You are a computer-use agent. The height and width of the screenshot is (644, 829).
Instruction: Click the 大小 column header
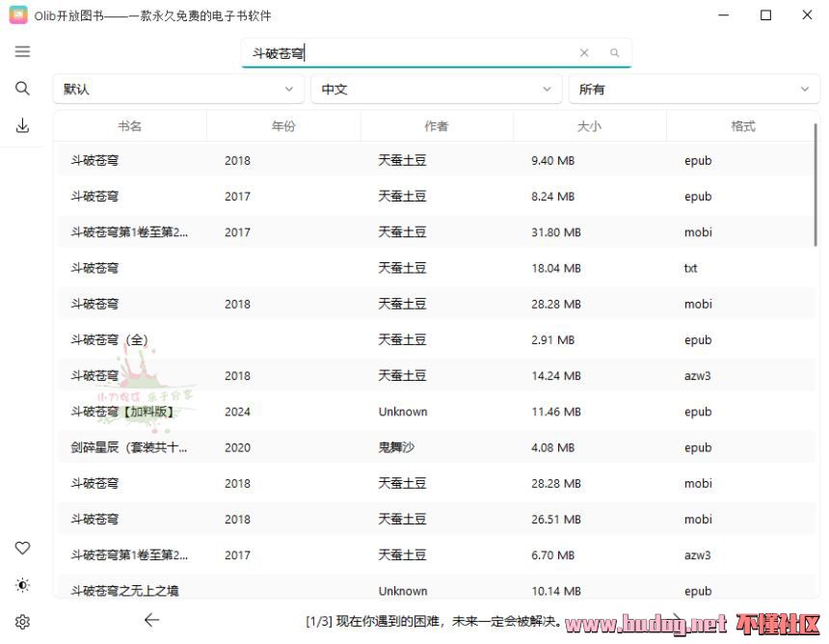590,126
